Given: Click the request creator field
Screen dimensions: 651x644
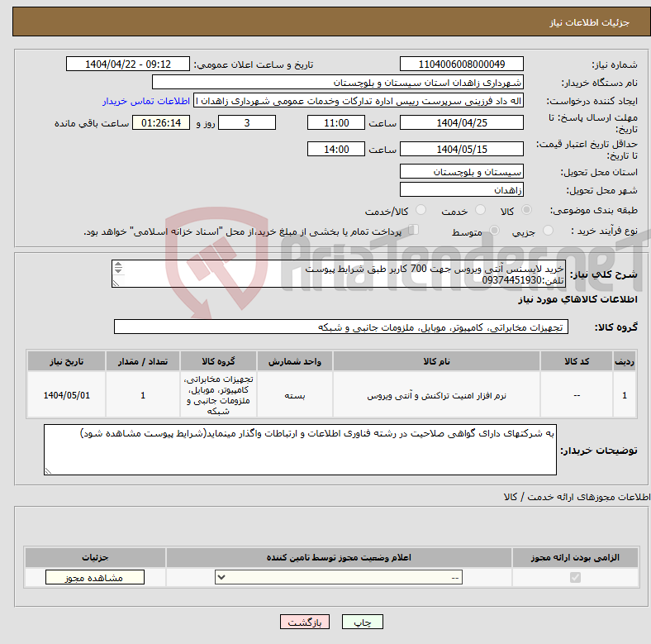Looking at the screenshot, I should coord(359,101).
